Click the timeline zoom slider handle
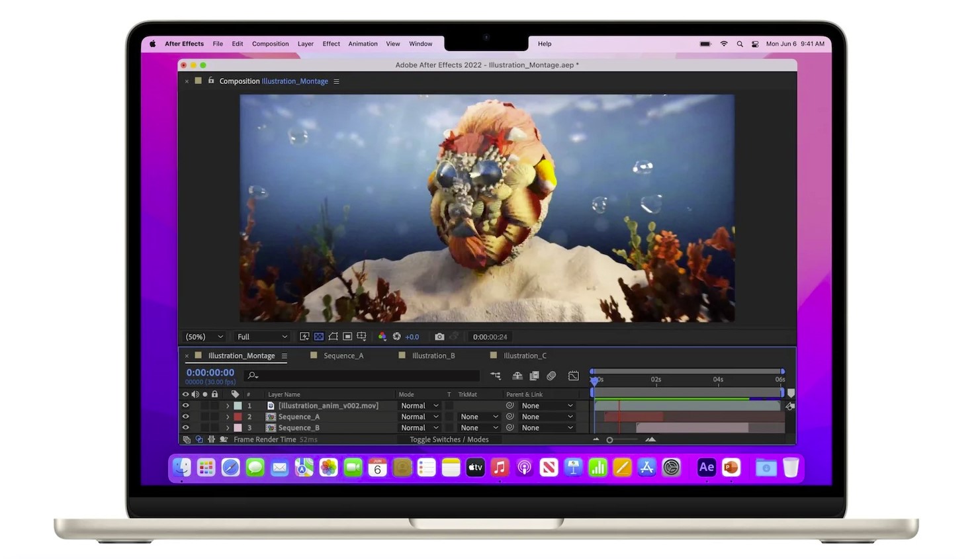The width and height of the screenshot is (980, 559). coord(609,440)
